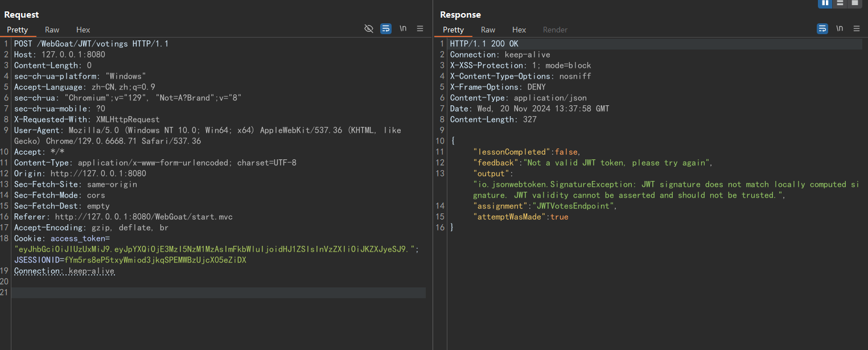The width and height of the screenshot is (868, 350).
Task: Show \n line breaks in the Request panel
Action: [403, 28]
